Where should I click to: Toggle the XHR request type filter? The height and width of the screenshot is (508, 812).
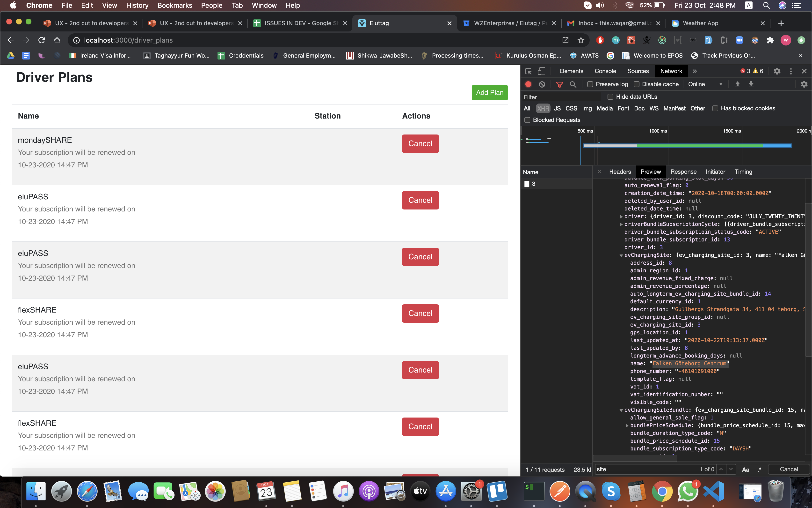543,109
